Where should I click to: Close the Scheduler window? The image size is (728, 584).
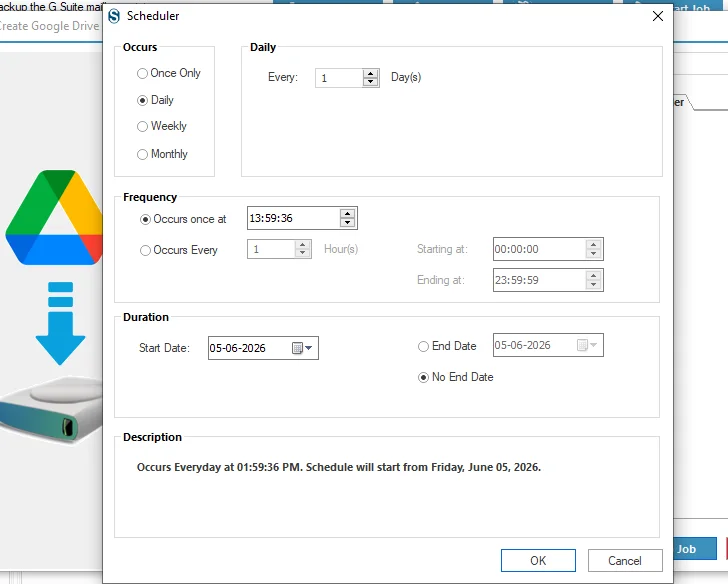[657, 16]
